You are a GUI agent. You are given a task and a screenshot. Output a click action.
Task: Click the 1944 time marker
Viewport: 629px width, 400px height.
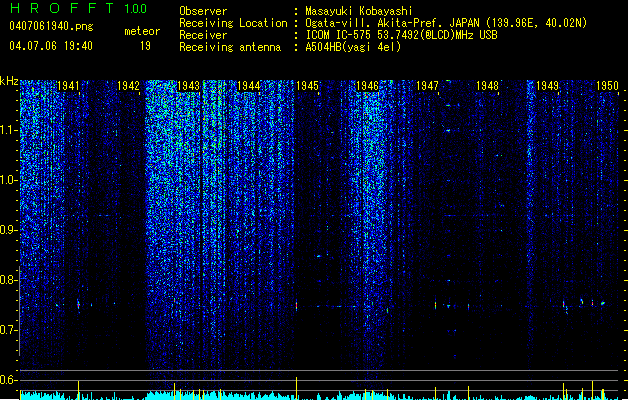point(248,86)
